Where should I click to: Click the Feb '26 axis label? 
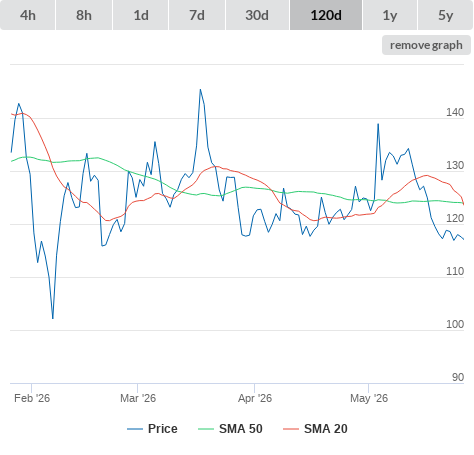pos(32,398)
